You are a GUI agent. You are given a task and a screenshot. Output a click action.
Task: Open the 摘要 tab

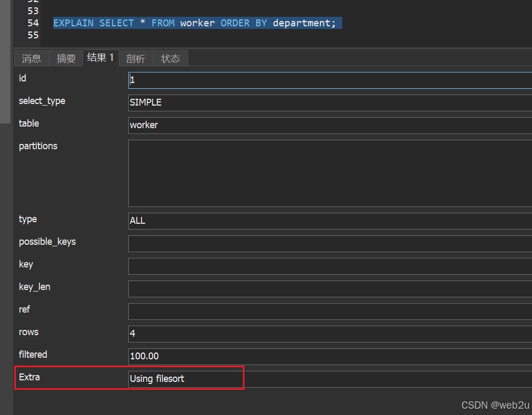tap(66, 58)
